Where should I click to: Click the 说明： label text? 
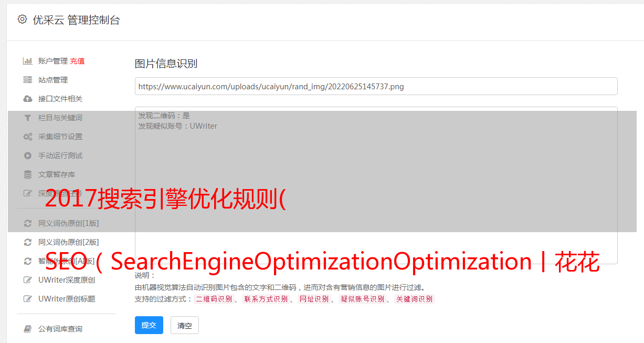click(x=145, y=275)
